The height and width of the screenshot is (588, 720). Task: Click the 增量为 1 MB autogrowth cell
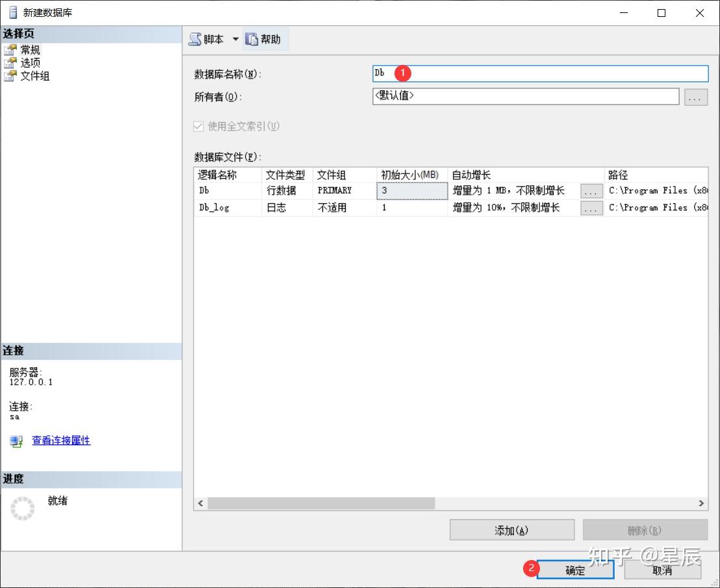coord(514,190)
